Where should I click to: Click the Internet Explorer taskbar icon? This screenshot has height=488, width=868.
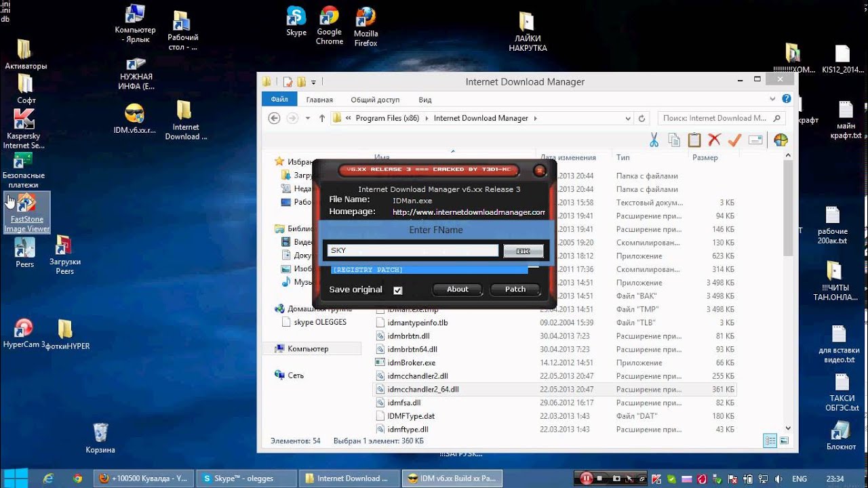(48, 479)
